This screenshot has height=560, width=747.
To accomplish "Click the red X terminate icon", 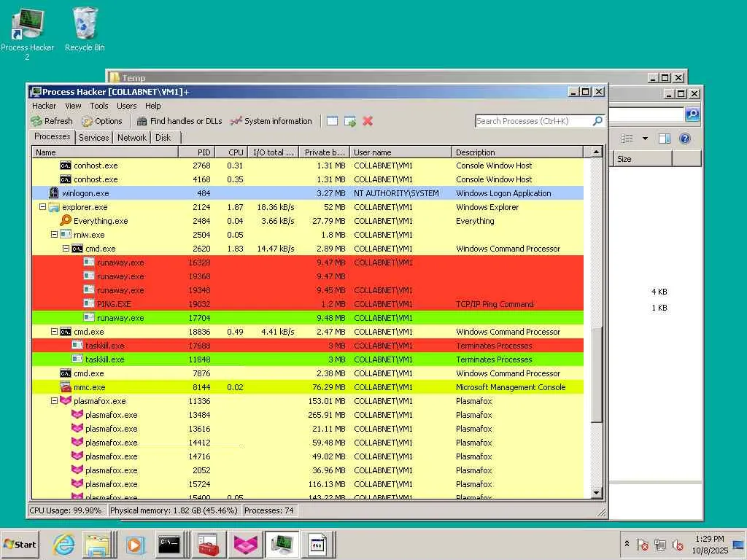I will (368, 121).
